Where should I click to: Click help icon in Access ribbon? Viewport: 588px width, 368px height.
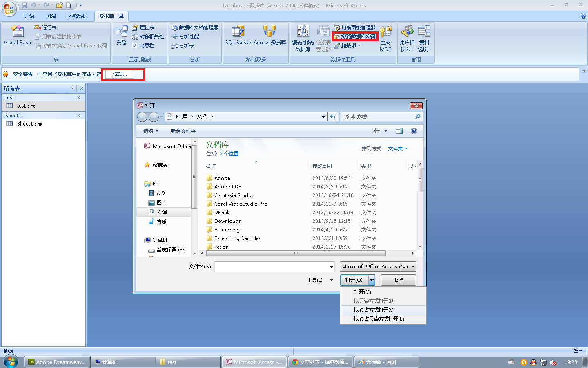[583, 16]
